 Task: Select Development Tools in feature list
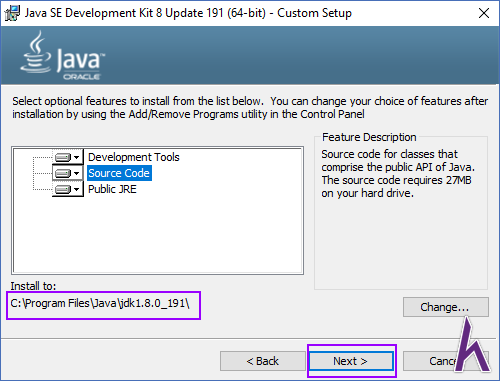click(134, 157)
